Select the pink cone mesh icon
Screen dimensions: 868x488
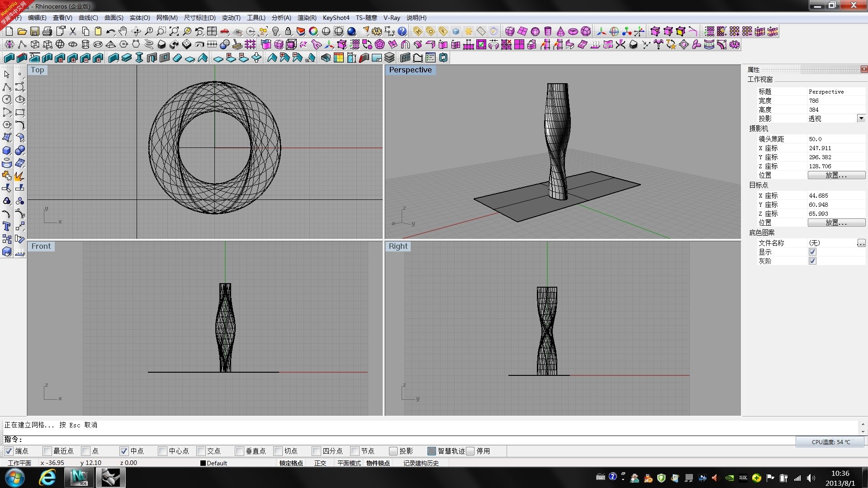pyautogui.click(x=560, y=31)
